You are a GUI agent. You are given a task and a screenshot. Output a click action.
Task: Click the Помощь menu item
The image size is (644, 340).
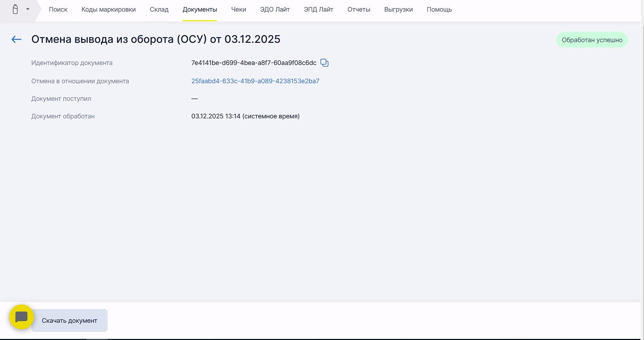coord(439,9)
